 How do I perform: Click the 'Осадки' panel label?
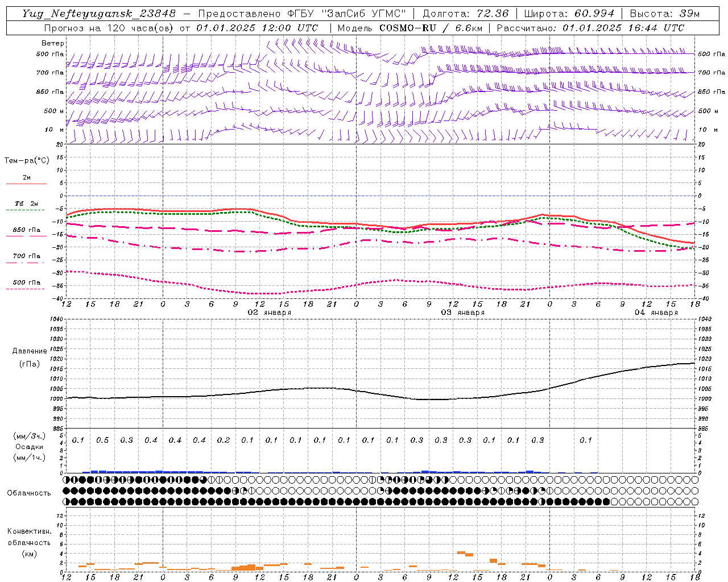[30, 447]
